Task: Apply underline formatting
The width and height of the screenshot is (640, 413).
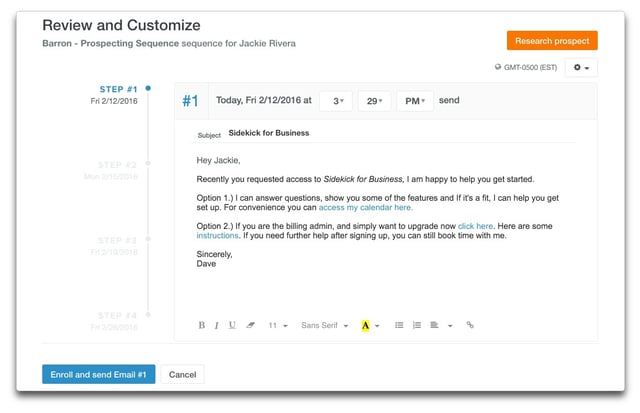Action: 232,325
